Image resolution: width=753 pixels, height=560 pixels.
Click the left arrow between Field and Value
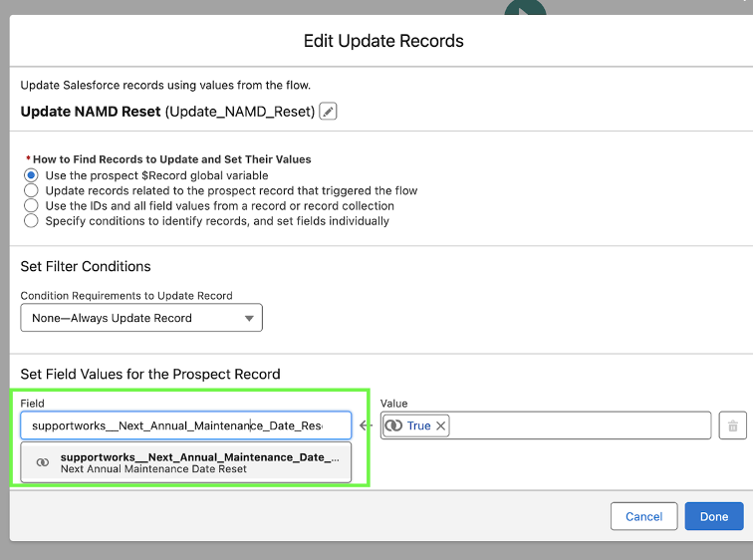[366, 425]
